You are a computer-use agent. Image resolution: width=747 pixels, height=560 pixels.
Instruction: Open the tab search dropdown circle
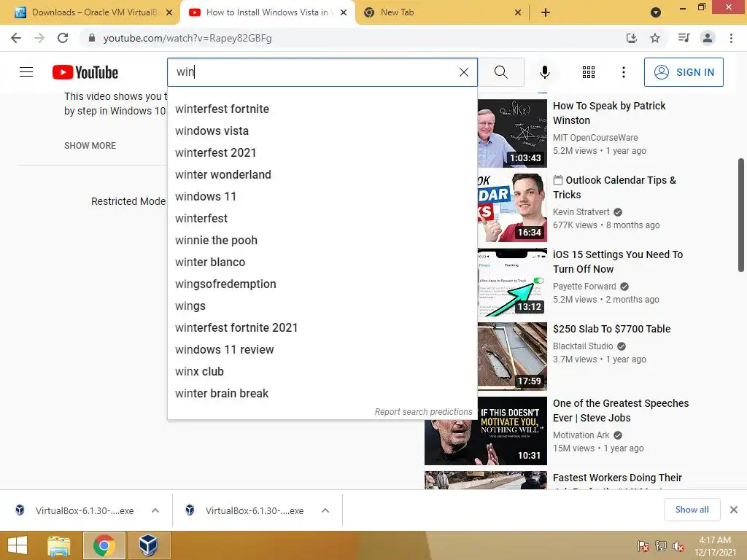(x=656, y=12)
